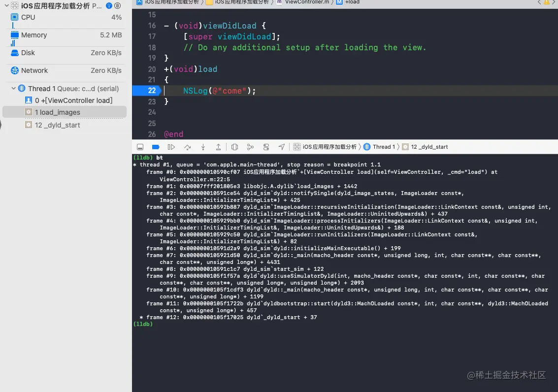This screenshot has width=558, height=392.
Task: Open the Memory gauge
Action: pyautogui.click(x=66, y=35)
